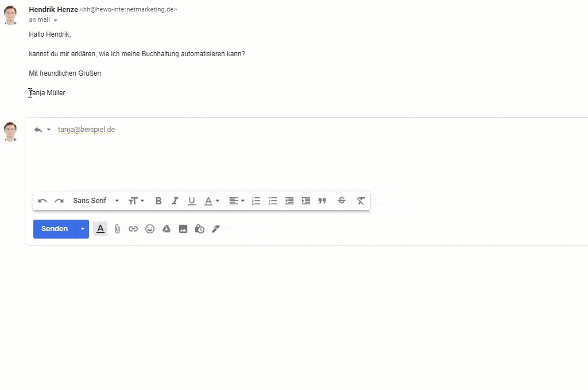Attach a file with paperclip icon

pyautogui.click(x=117, y=229)
